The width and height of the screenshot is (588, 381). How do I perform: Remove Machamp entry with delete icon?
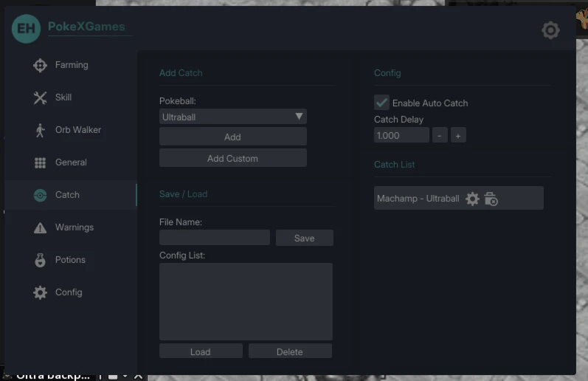(x=491, y=199)
